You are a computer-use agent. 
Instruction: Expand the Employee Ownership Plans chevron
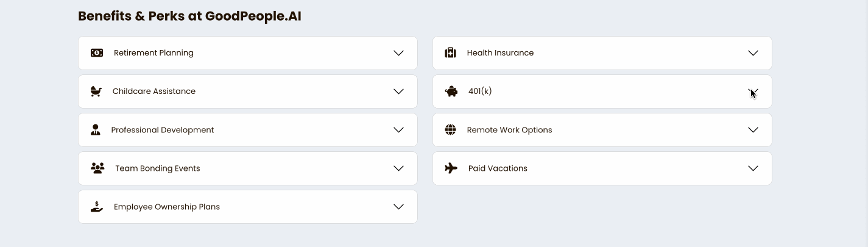[399, 207]
